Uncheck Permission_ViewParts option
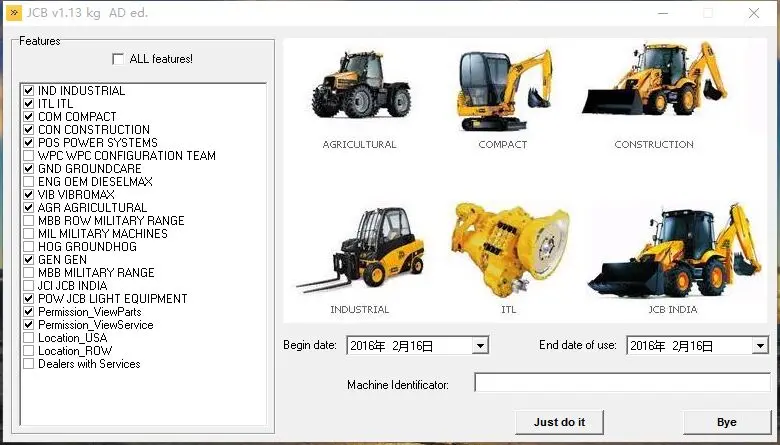 28,312
